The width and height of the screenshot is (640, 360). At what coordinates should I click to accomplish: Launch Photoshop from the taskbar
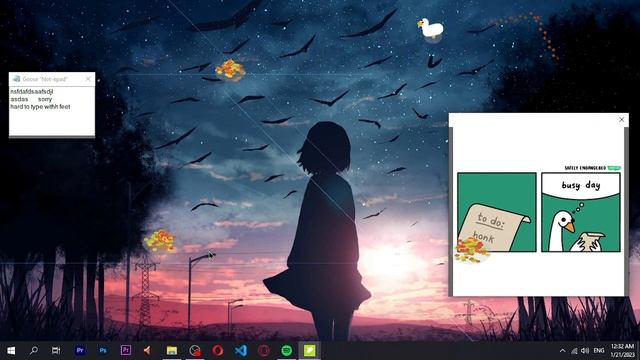103,350
